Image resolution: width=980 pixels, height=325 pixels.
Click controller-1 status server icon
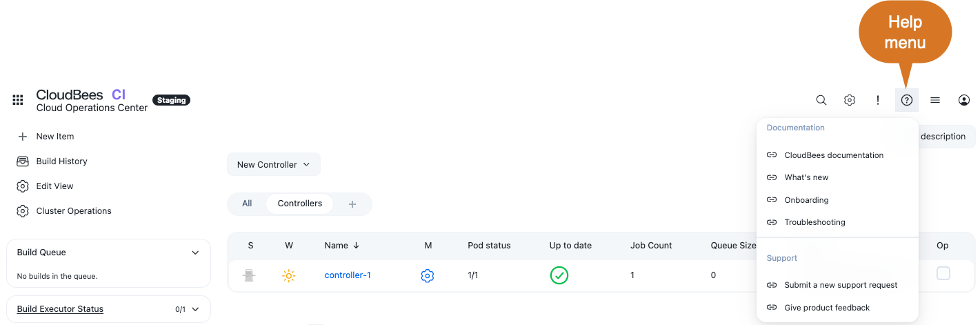tap(249, 275)
